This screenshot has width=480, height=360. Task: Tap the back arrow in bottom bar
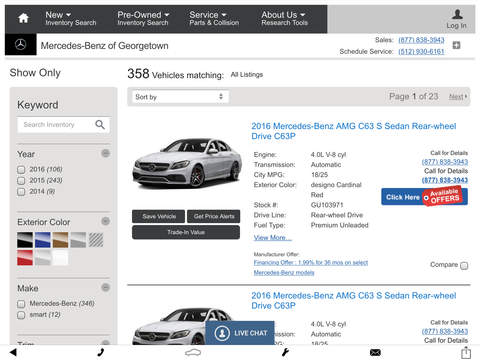tap(13, 352)
